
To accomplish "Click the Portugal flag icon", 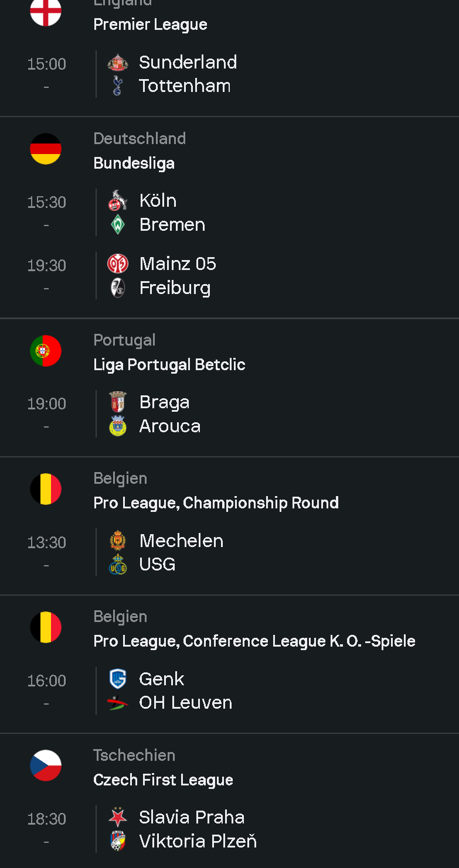I will 46,351.
